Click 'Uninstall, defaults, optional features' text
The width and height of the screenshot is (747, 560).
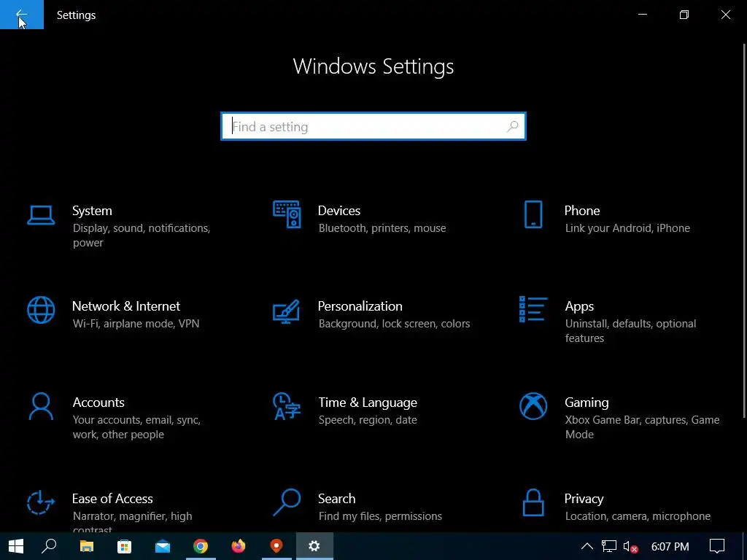pos(630,330)
